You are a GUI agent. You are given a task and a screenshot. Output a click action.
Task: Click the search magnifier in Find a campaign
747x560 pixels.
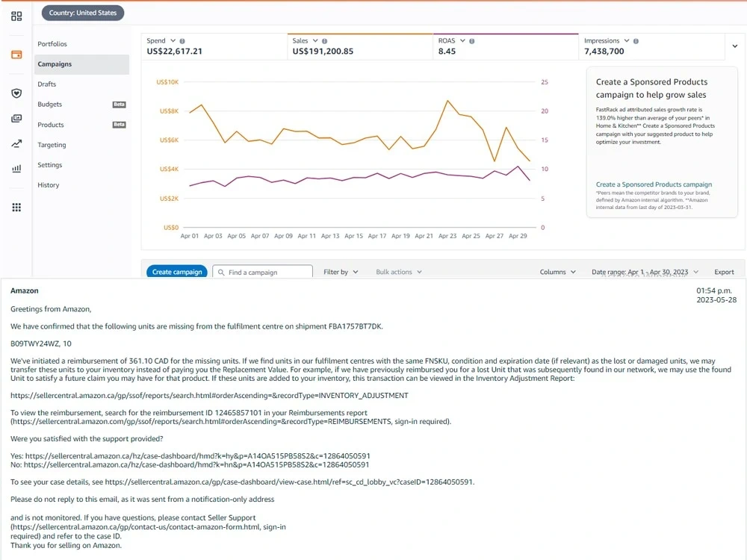[221, 273]
